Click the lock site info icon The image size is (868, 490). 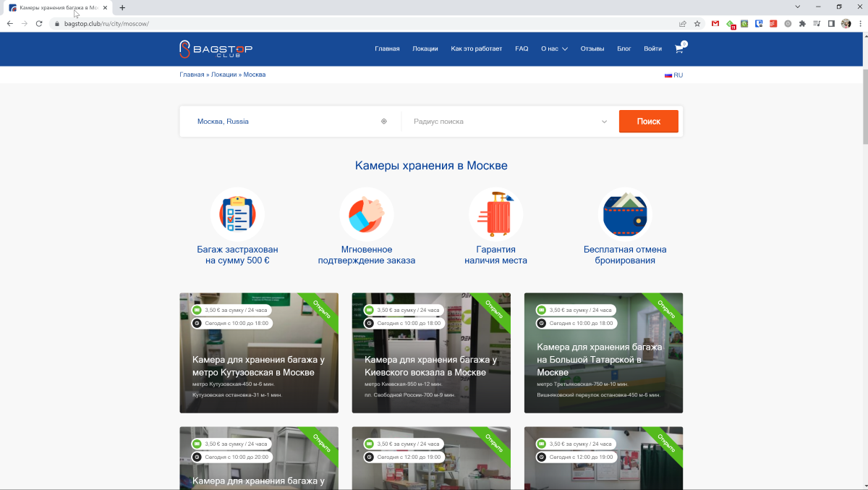point(56,23)
